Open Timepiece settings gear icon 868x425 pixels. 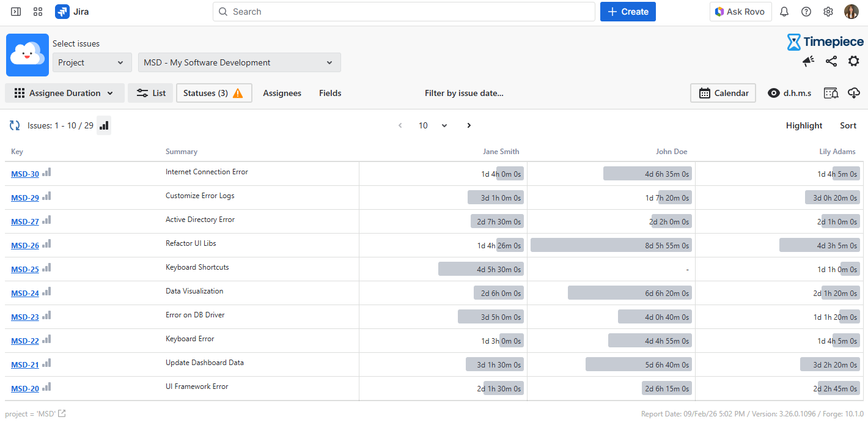coord(853,61)
